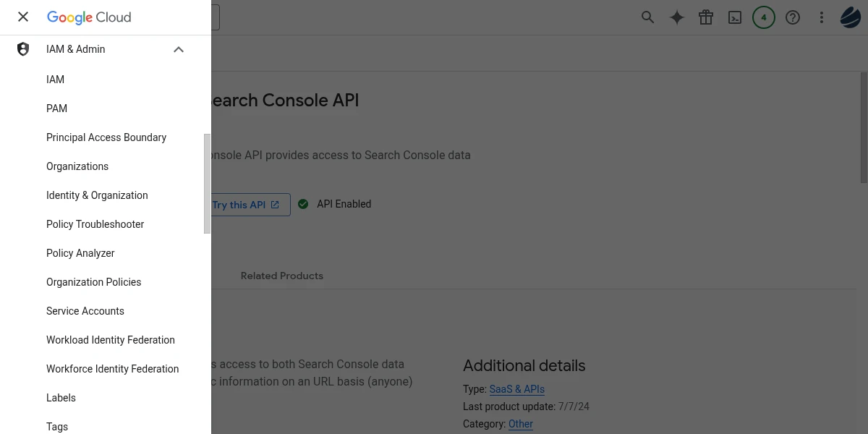Open the search magnifier icon

[x=647, y=17]
